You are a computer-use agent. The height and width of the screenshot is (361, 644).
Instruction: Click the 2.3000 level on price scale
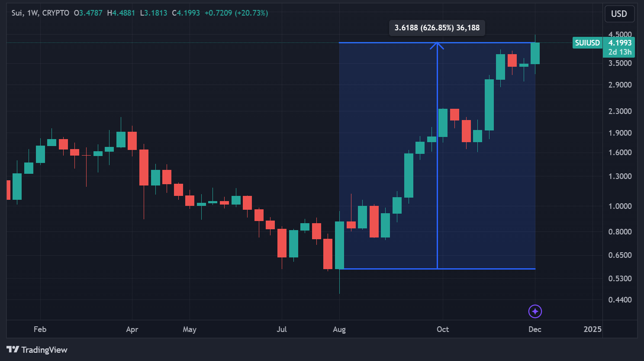[x=620, y=111]
